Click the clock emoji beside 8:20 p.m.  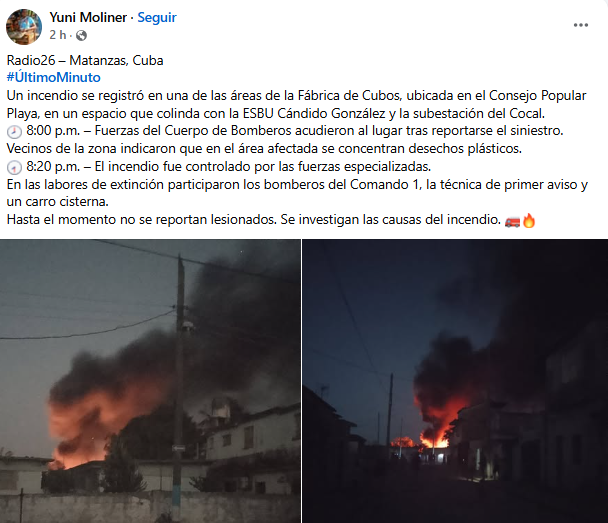(x=14, y=167)
